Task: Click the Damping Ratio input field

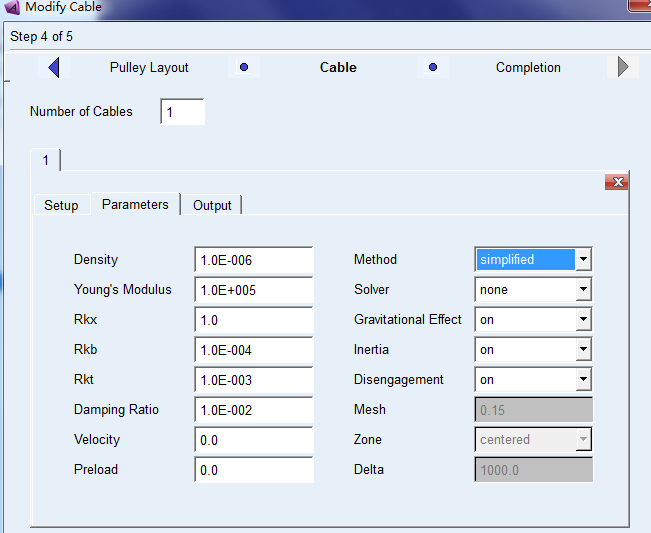Action: coord(253,410)
